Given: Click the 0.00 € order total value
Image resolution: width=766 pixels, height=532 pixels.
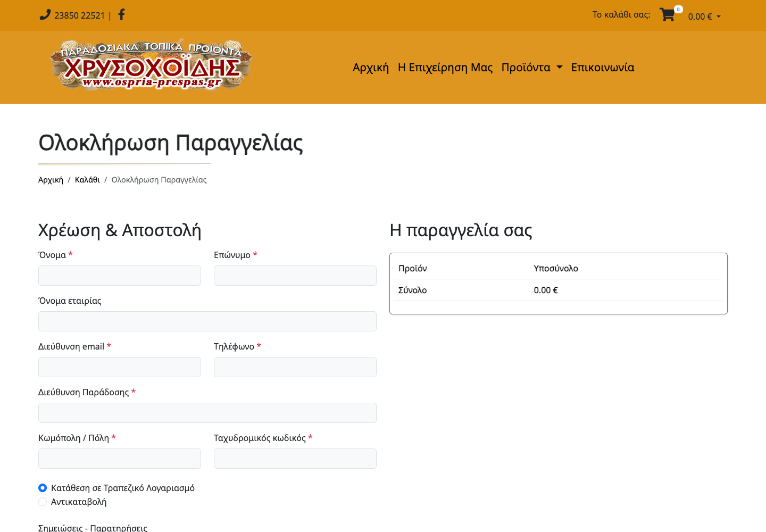Looking at the screenshot, I should coord(546,290).
